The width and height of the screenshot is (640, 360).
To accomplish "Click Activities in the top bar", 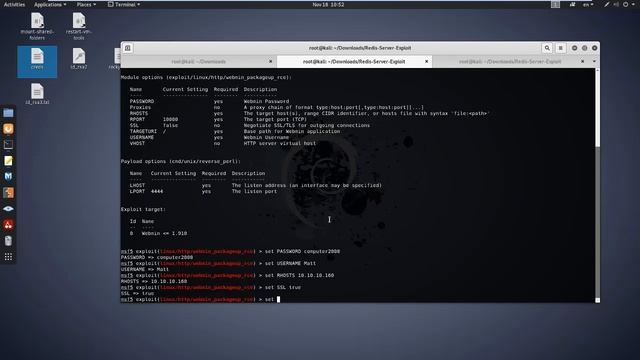I will [x=14, y=4].
